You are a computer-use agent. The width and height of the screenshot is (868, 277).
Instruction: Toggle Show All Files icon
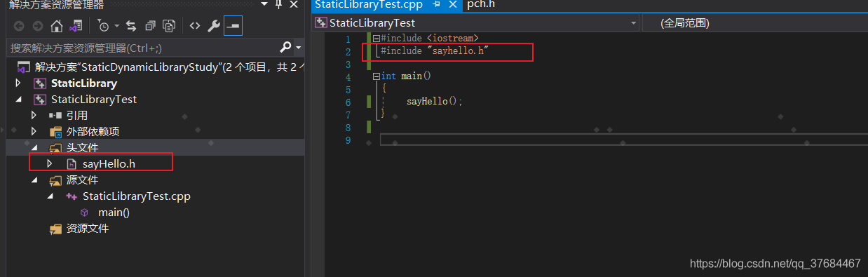click(x=169, y=26)
